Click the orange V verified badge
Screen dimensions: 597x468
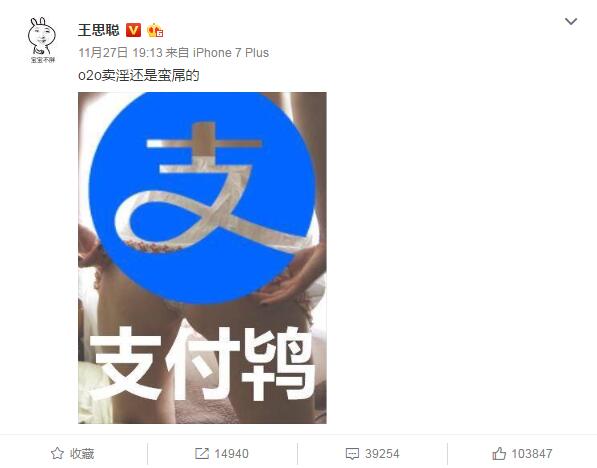[x=134, y=30]
